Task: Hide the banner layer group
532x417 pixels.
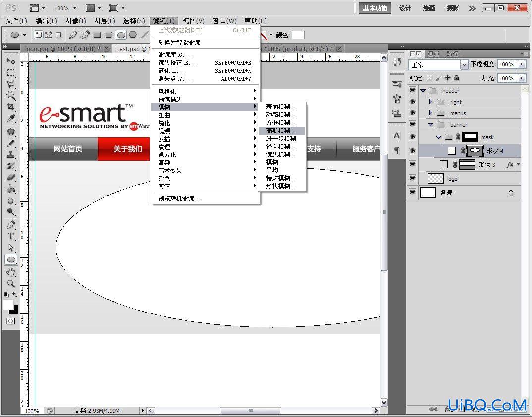Action: pos(412,124)
